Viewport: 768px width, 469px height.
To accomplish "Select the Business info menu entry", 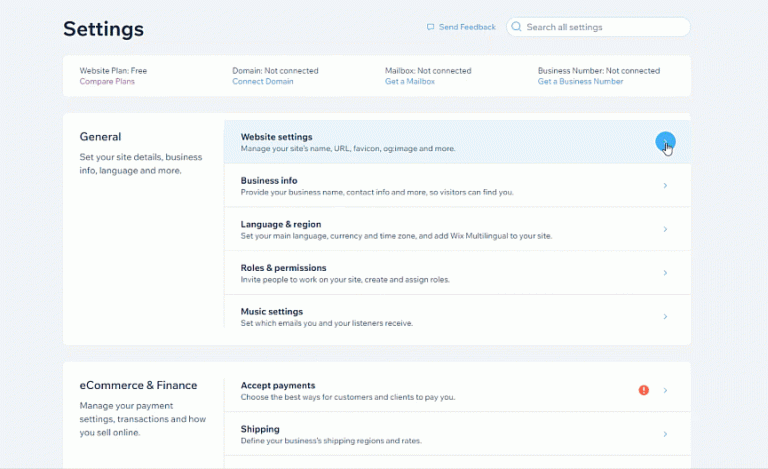I will 269,181.
